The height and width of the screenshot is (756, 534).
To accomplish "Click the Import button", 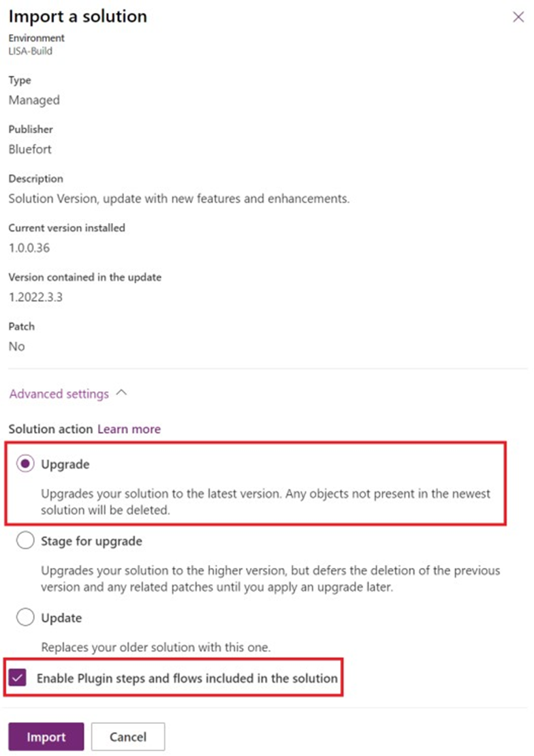I will [45, 736].
